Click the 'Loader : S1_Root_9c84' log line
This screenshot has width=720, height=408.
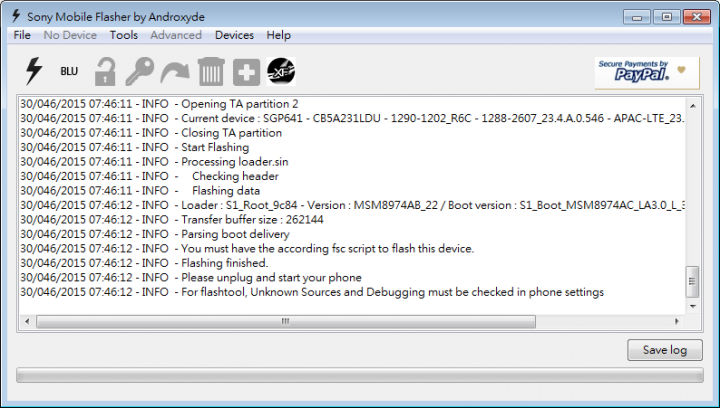pos(353,205)
